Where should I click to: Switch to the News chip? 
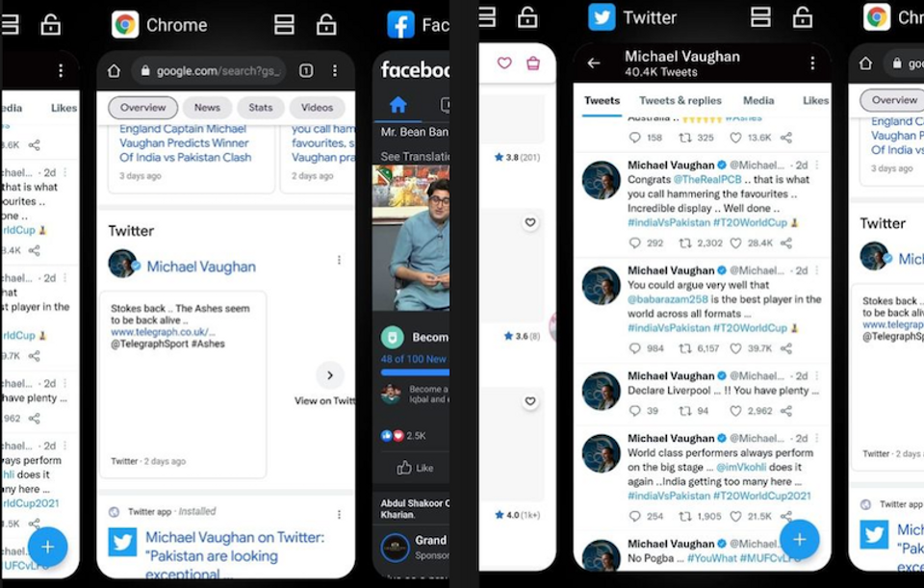pyautogui.click(x=207, y=107)
